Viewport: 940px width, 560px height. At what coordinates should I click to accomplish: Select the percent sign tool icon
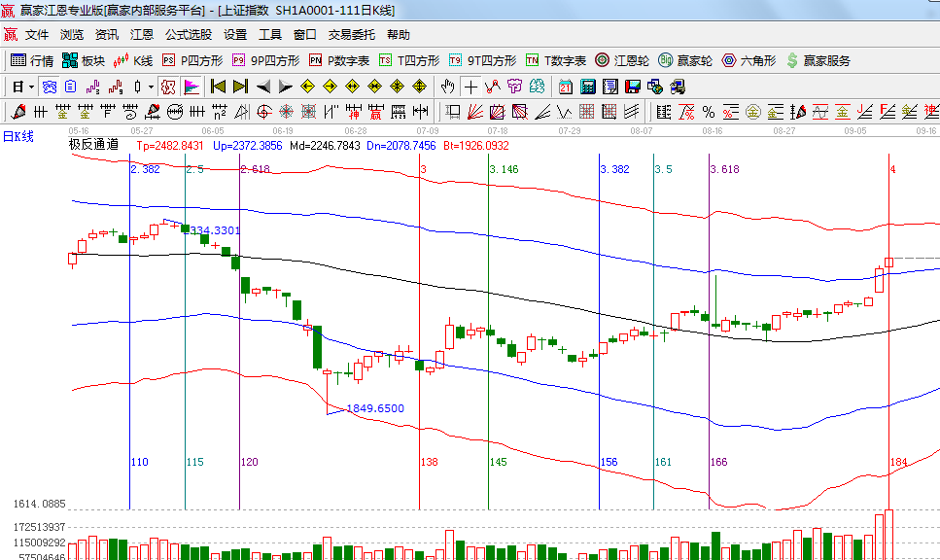[x=708, y=112]
